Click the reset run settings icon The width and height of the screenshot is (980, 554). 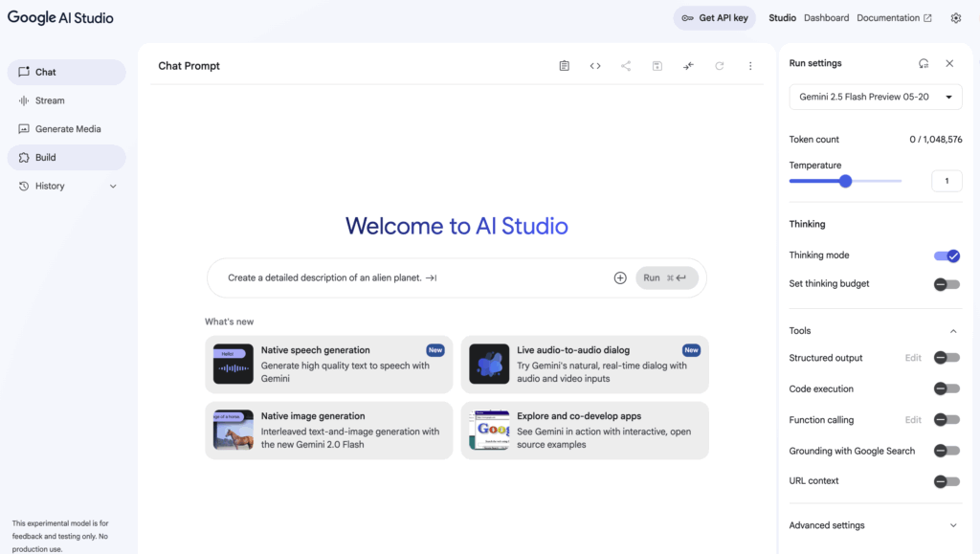[x=923, y=63]
